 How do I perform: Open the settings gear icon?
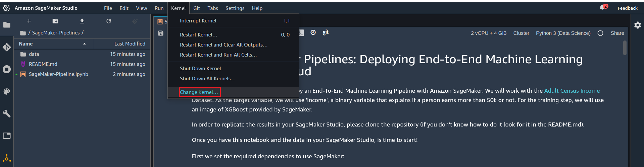[x=637, y=25]
